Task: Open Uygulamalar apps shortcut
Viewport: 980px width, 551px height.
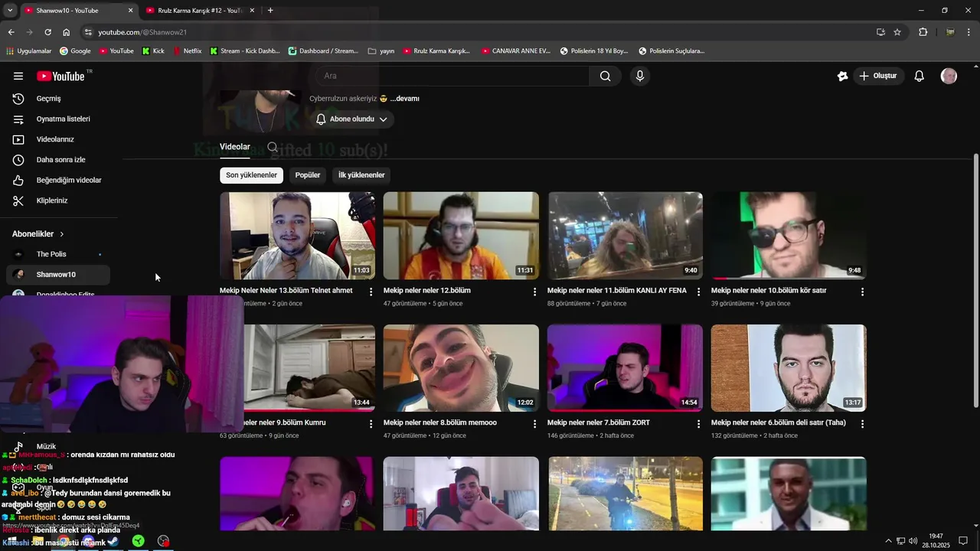Action: pos(28,51)
